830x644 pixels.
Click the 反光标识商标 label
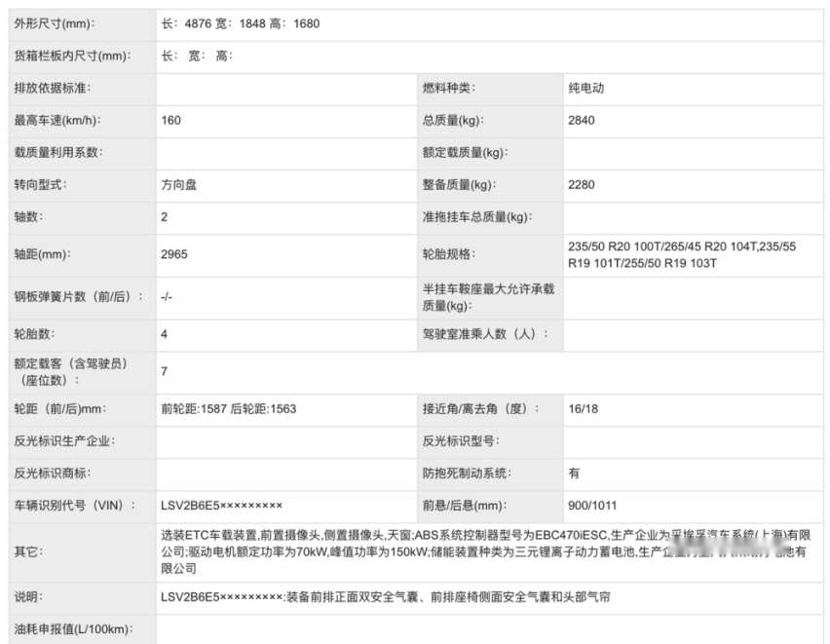(53, 474)
